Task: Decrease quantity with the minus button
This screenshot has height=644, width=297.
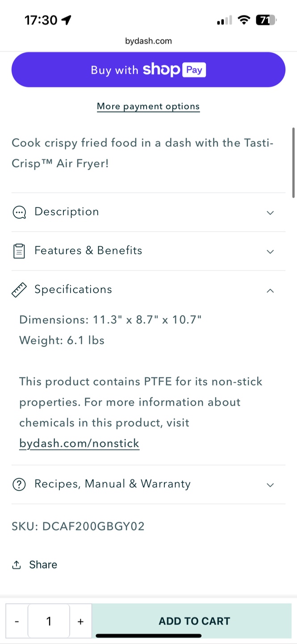Action: click(17, 621)
